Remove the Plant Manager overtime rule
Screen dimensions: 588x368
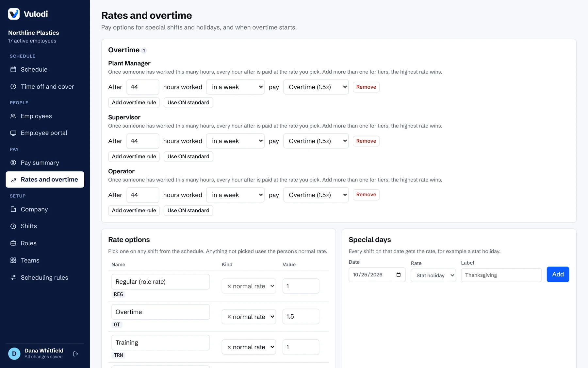(366, 87)
